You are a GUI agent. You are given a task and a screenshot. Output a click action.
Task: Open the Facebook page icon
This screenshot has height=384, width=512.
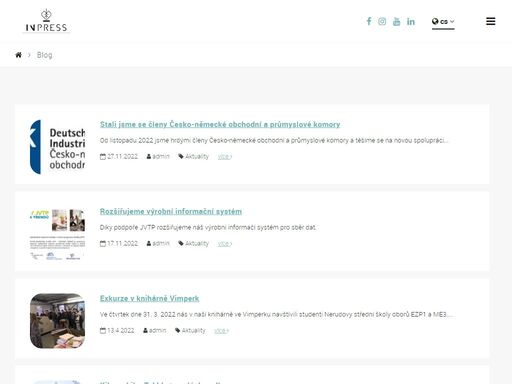(369, 21)
